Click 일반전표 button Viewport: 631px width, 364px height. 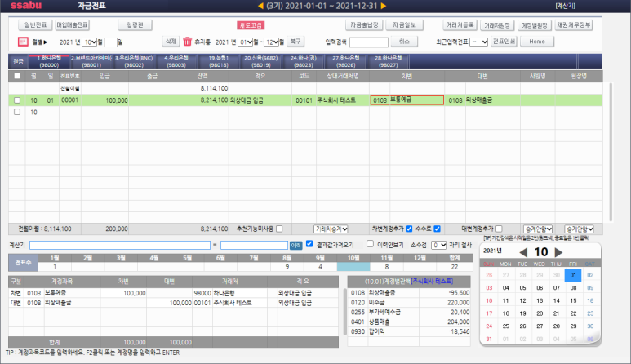tap(35, 25)
